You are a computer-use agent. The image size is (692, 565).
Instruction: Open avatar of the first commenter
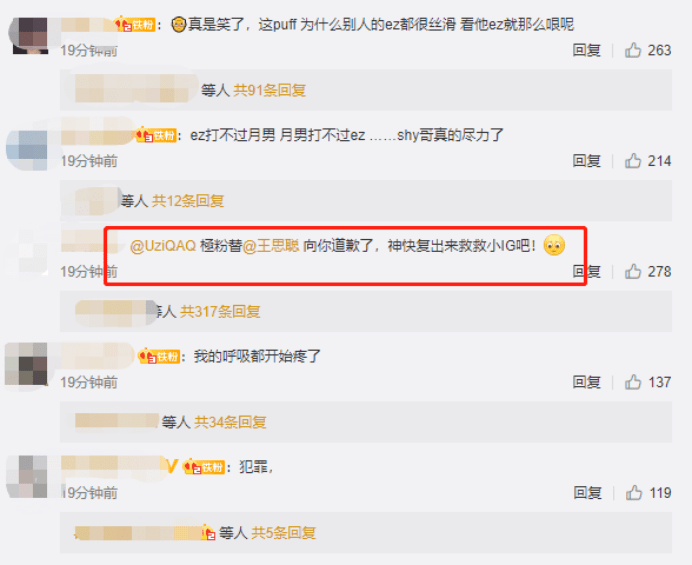pos(30,36)
